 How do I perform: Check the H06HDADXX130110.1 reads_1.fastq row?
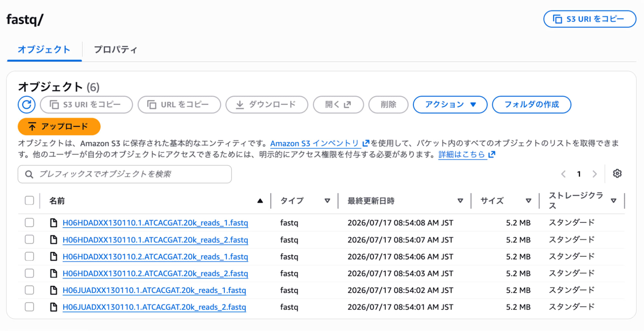[x=29, y=223]
